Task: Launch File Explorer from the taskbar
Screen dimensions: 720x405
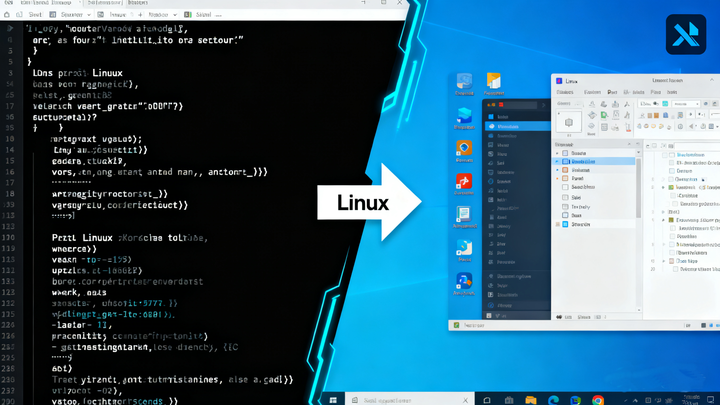Action: pos(531,400)
